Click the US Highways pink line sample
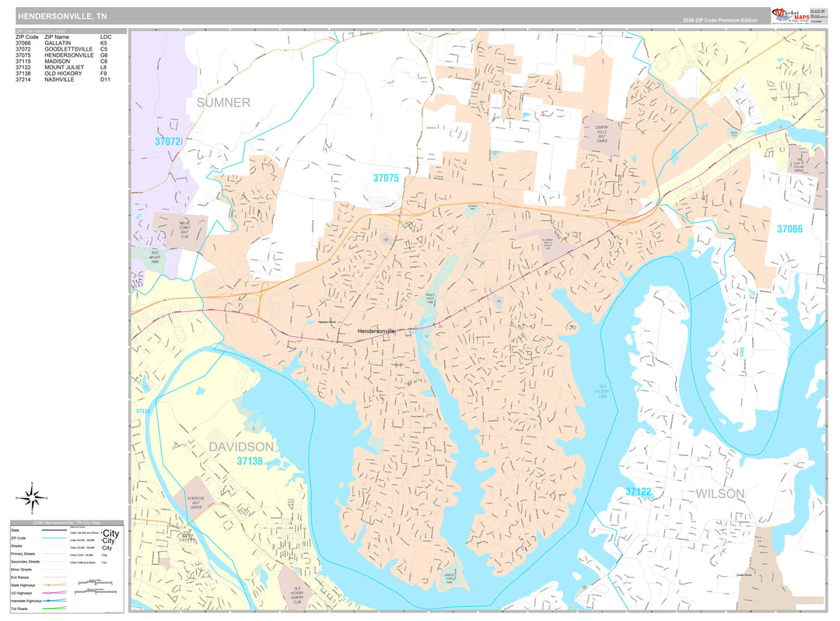840x621 pixels. click(54, 593)
